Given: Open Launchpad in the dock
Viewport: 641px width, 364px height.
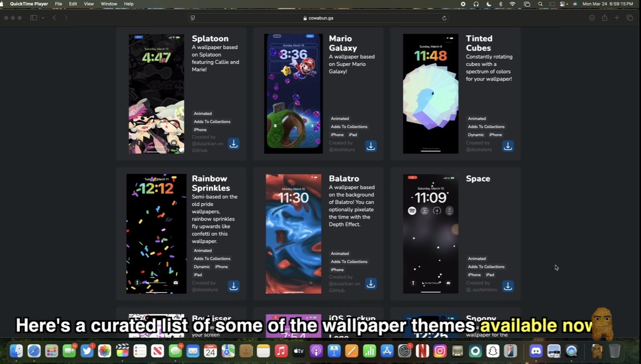Looking at the screenshot, I should (x=52, y=351).
